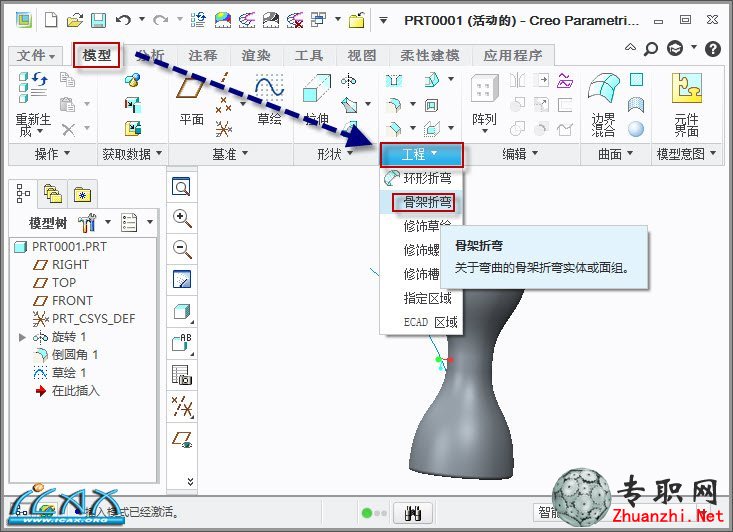Click the Undo arrow icon

(123, 20)
